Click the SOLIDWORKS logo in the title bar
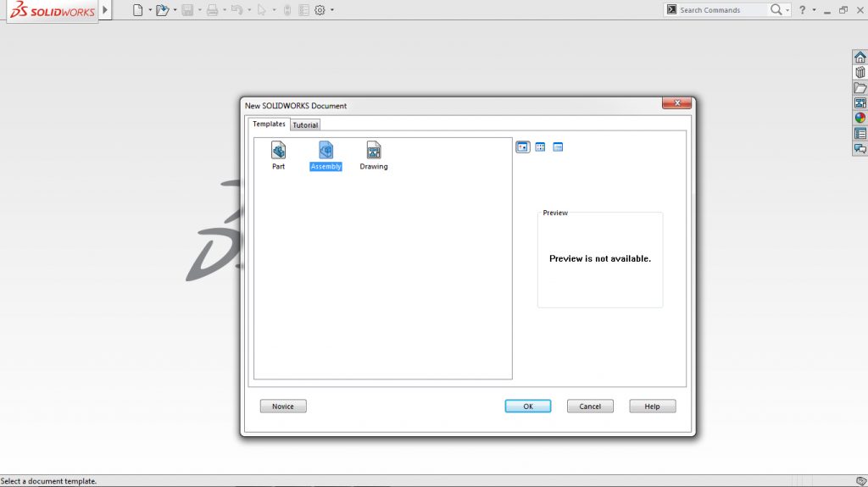This screenshot has height=487, width=868. (53, 10)
